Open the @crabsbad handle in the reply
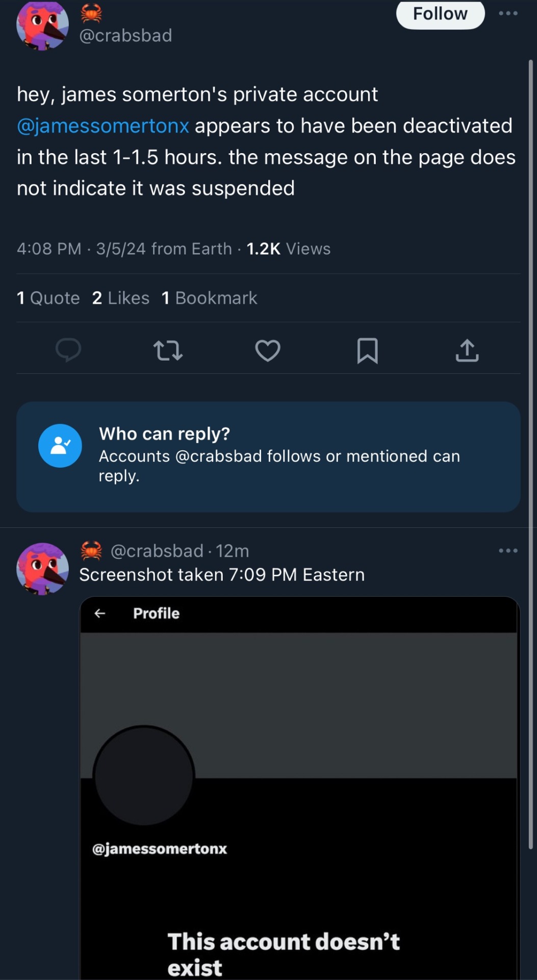Image resolution: width=537 pixels, height=980 pixels. (x=157, y=551)
